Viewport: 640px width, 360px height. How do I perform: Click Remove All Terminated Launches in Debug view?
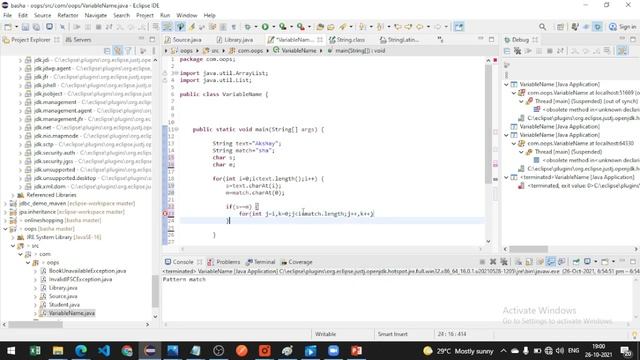click(x=518, y=51)
